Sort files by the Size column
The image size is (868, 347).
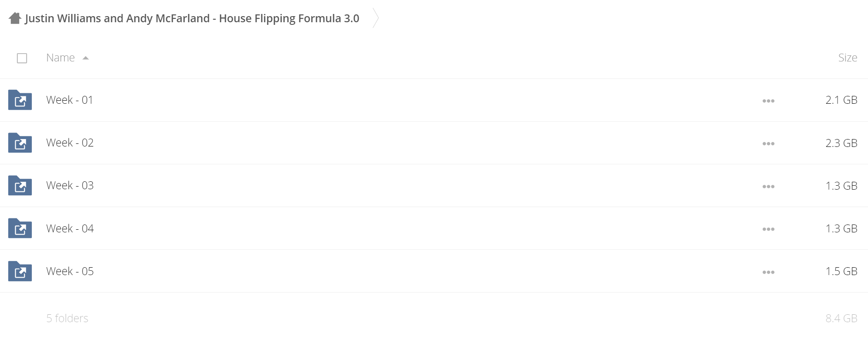coord(848,58)
